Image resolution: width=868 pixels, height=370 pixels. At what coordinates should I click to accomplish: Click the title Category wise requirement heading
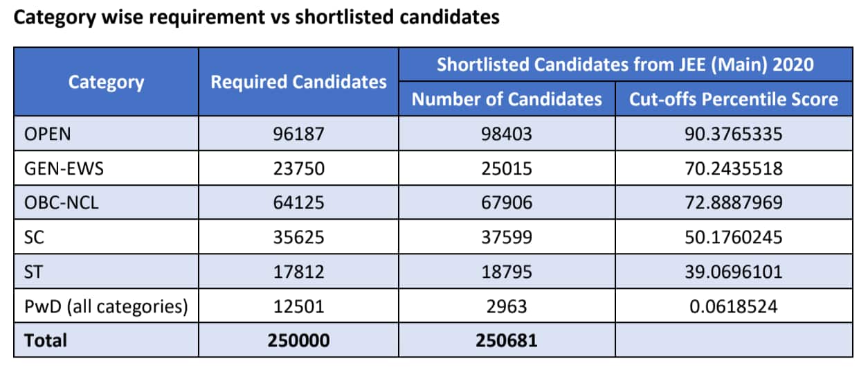coord(256,17)
